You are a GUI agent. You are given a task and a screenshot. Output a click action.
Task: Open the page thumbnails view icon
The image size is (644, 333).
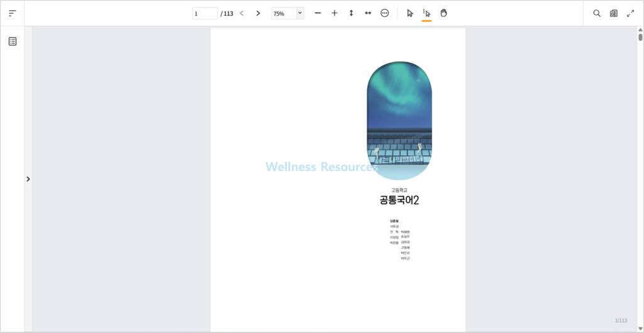point(614,13)
